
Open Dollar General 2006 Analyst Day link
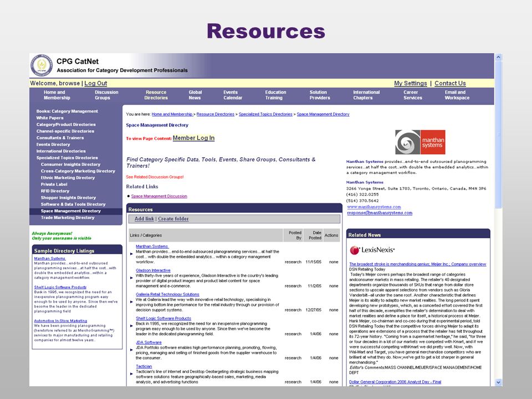pyautogui.click(x=395, y=382)
